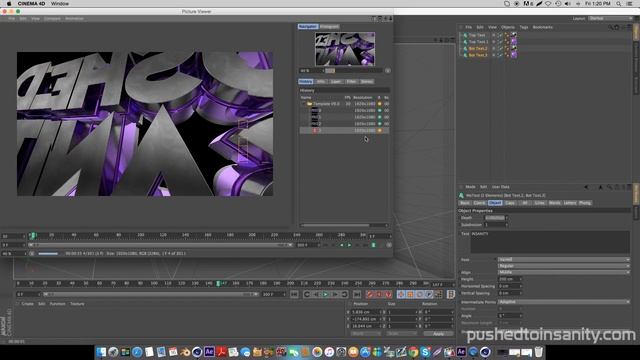This screenshot has height=360, width=640.
Task: Click the purple material tag on Bot Text.3
Action: tap(514, 55)
